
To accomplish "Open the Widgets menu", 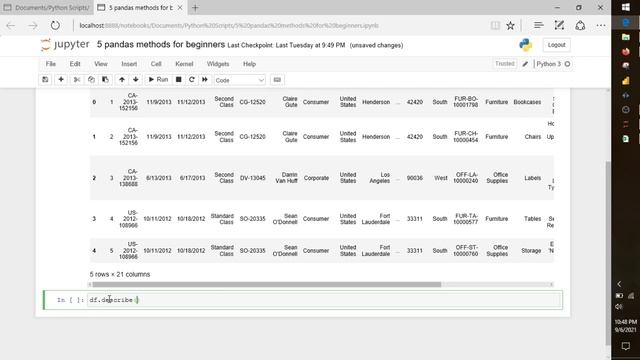I will click(218, 64).
